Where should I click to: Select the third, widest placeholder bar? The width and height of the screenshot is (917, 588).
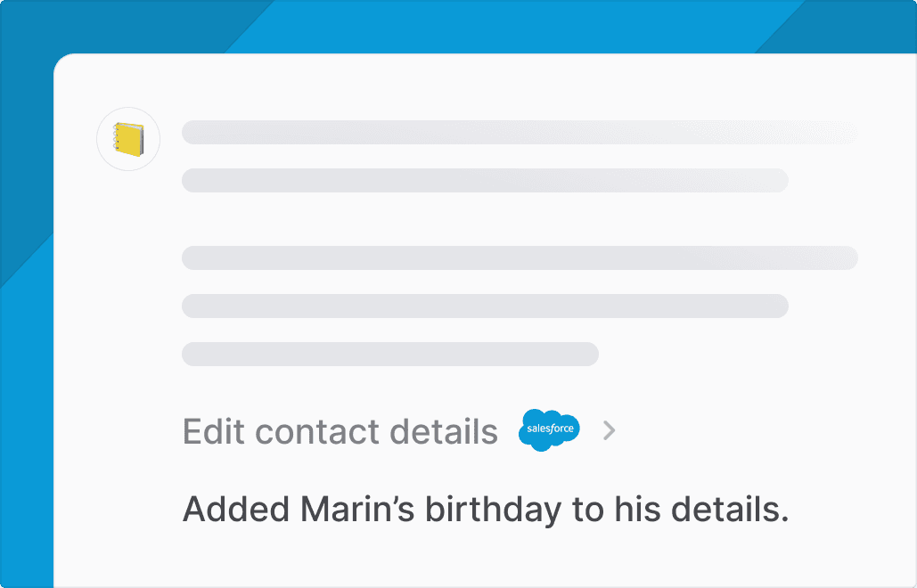519,258
